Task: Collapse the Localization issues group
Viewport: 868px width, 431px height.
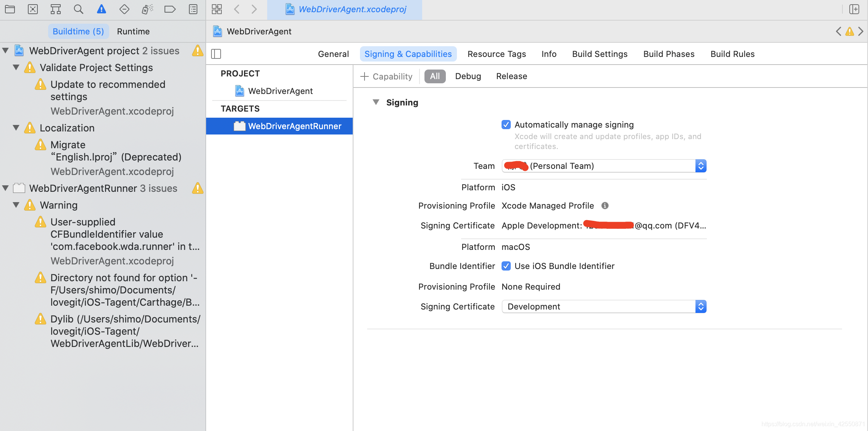Action: tap(16, 128)
